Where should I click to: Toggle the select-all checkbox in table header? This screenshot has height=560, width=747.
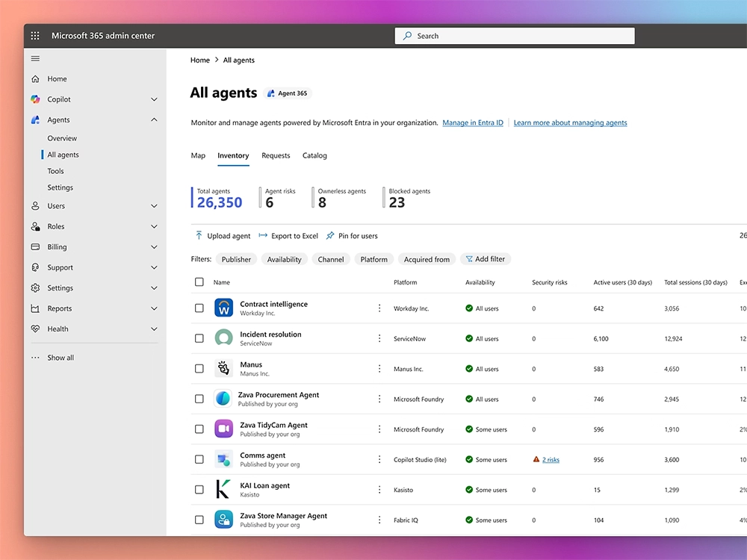point(199,282)
